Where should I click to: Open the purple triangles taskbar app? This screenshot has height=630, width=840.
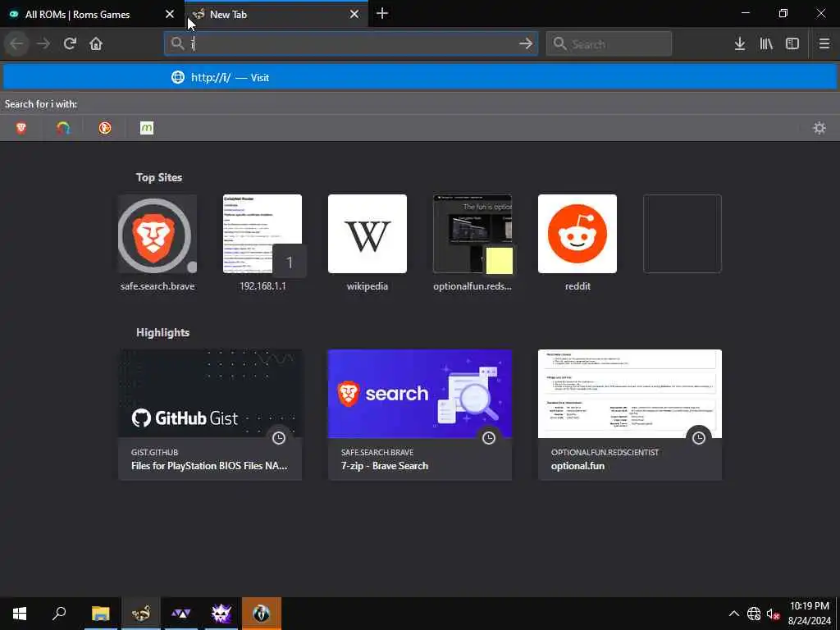pos(181,614)
